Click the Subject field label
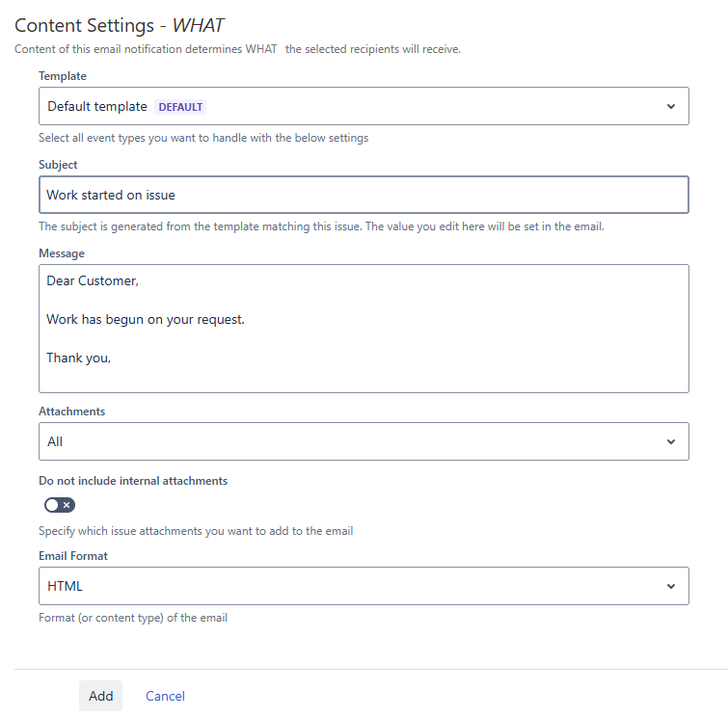This screenshot has height=717, width=728. [x=58, y=165]
